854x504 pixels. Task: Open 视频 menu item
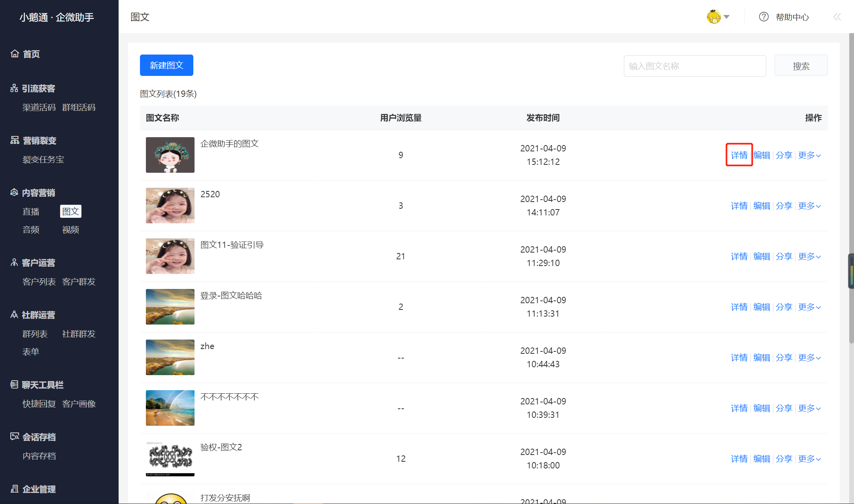(x=71, y=230)
